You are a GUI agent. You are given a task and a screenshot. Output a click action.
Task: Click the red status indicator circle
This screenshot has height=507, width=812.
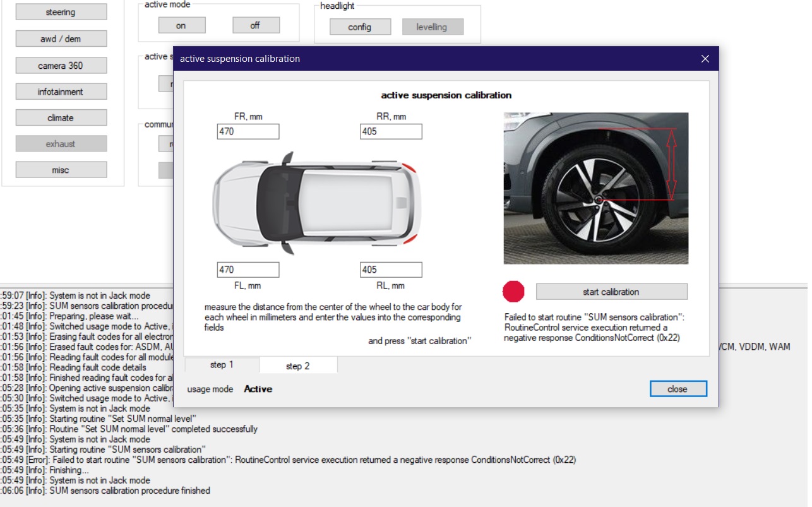coord(513,291)
